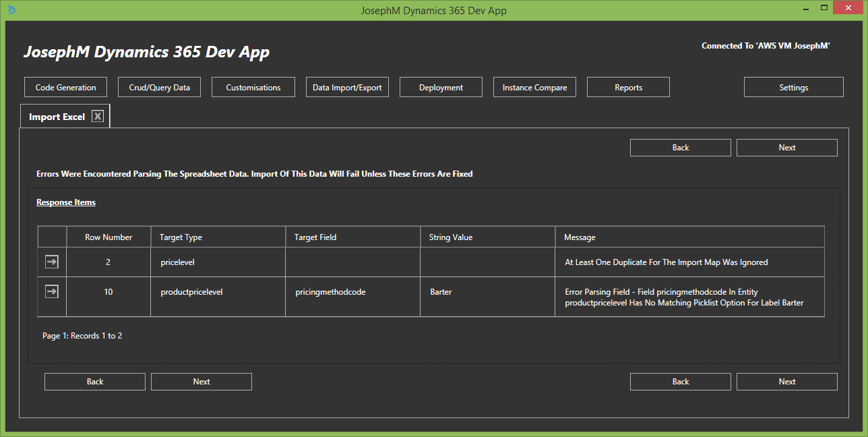Maximize the application window

click(824, 9)
